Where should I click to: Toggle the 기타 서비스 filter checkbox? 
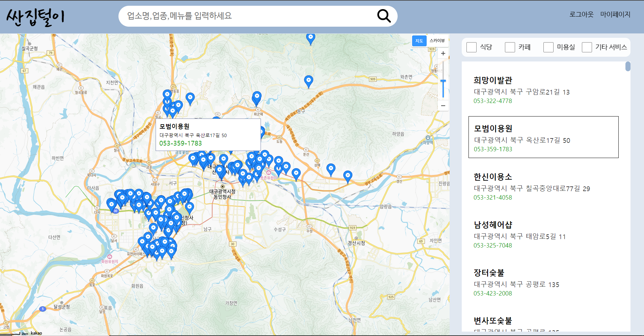click(x=587, y=47)
